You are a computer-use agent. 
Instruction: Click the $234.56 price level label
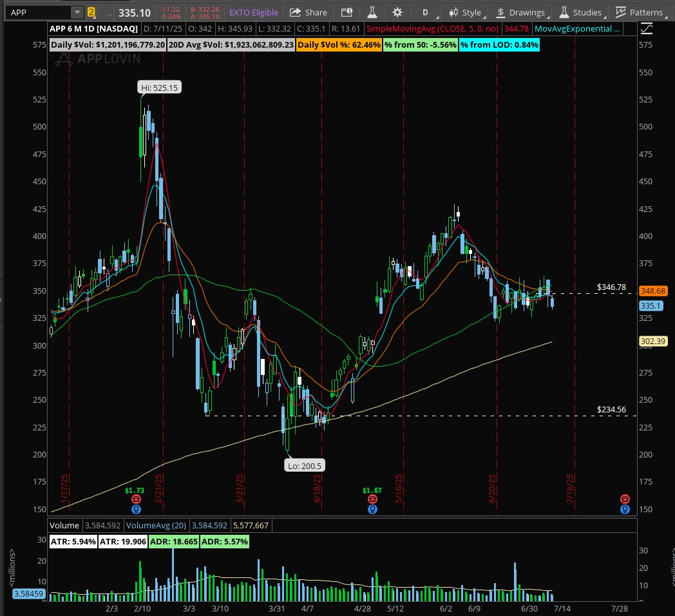611,409
